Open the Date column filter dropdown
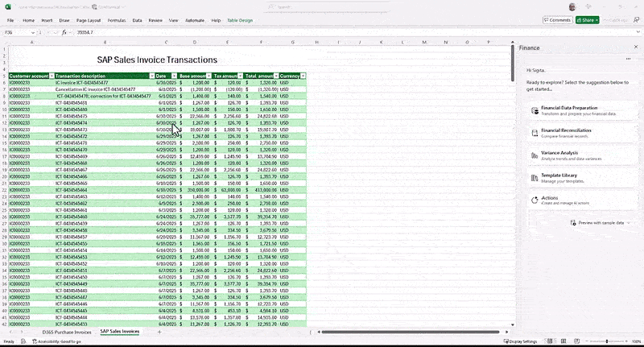This screenshot has height=347, width=644. coord(174,75)
